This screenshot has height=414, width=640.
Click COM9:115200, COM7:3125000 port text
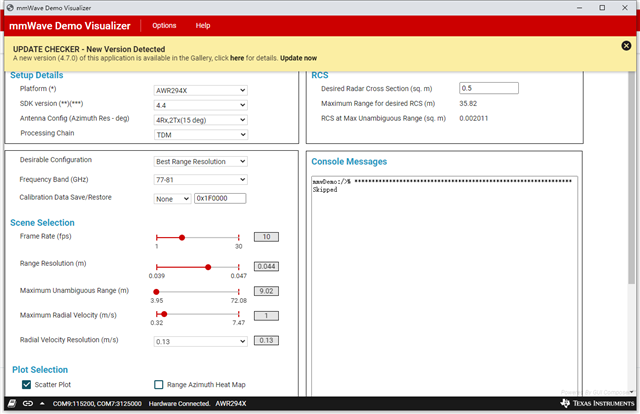click(97, 403)
